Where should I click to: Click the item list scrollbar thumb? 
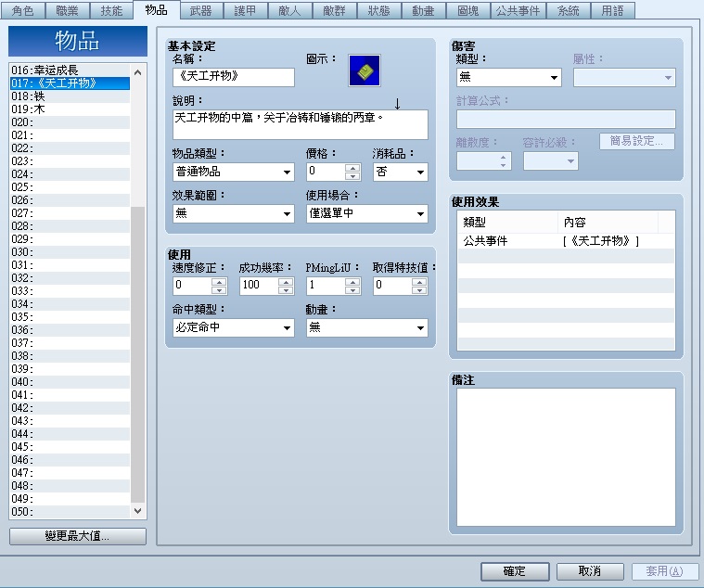pos(137,354)
